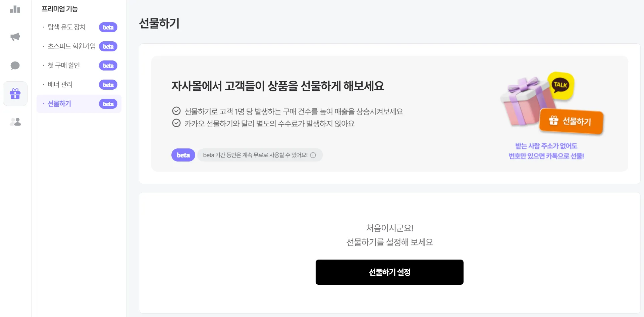This screenshot has height=317, width=644.
Task: Click the first checkmark bullet about 구매 건수
Action: coord(176,111)
